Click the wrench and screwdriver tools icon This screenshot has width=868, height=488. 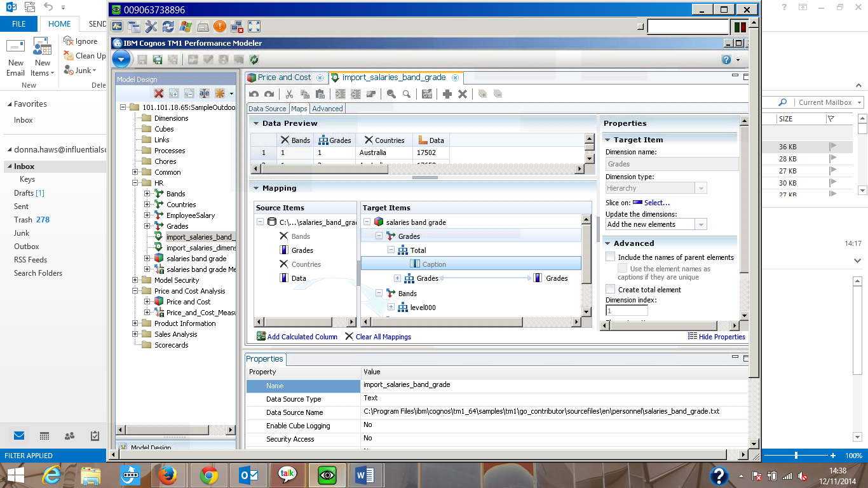tap(151, 27)
